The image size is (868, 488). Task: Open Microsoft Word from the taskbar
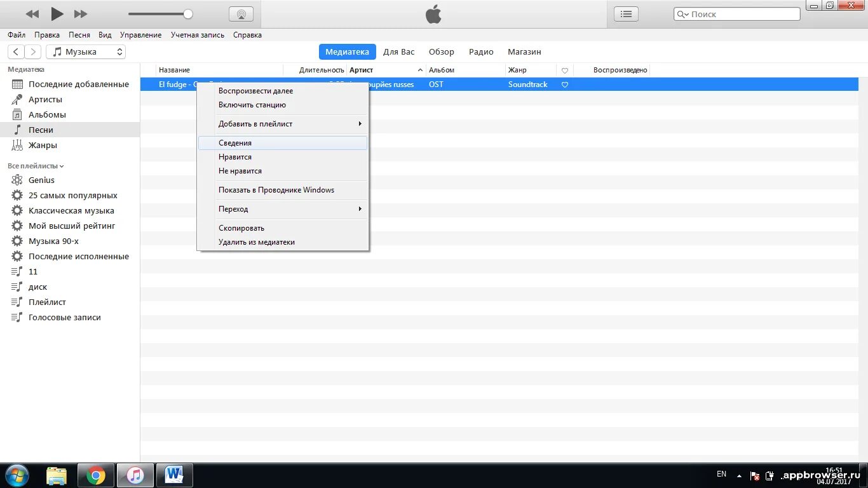pyautogui.click(x=174, y=475)
